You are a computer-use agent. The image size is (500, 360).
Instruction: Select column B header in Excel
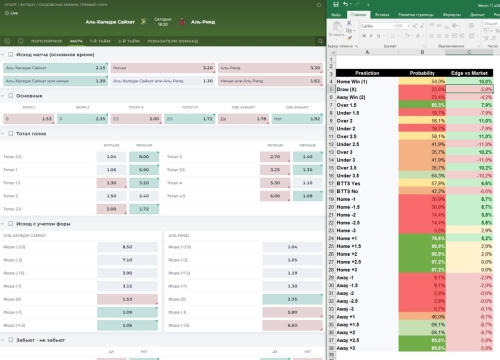pyautogui.click(x=422, y=52)
